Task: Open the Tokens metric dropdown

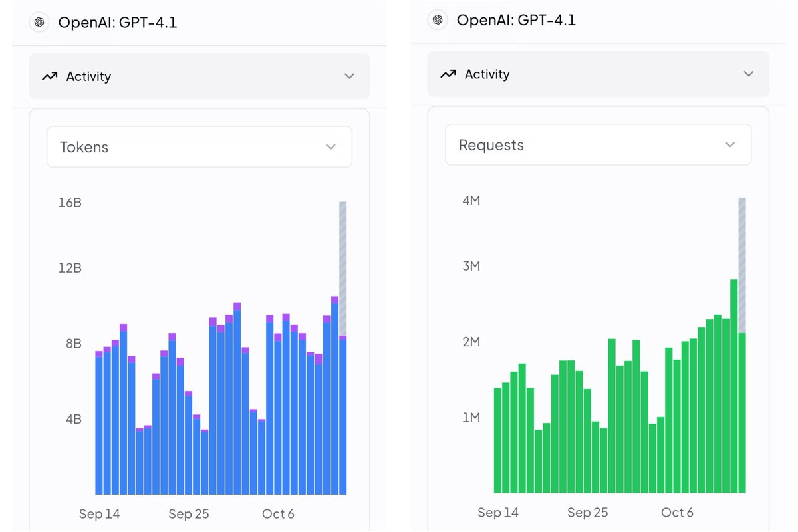Action: [x=199, y=147]
